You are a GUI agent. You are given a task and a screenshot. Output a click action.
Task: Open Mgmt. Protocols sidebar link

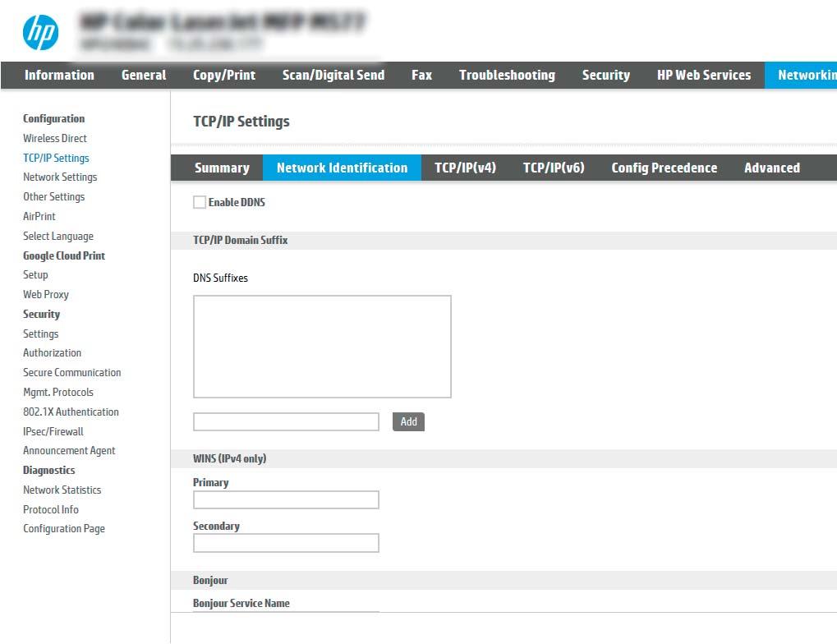[58, 393]
